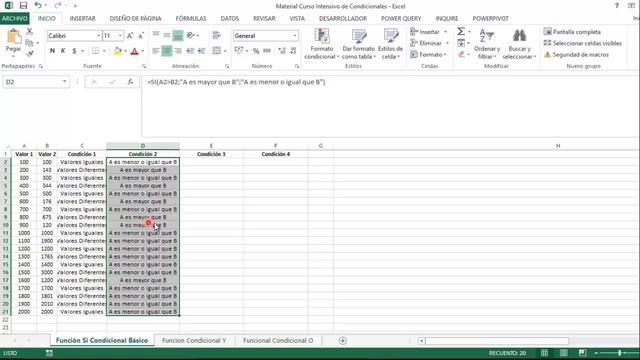The height and width of the screenshot is (360, 640).
Task: Open Ordenar y filtrar dropdown
Action: [x=487, y=44]
